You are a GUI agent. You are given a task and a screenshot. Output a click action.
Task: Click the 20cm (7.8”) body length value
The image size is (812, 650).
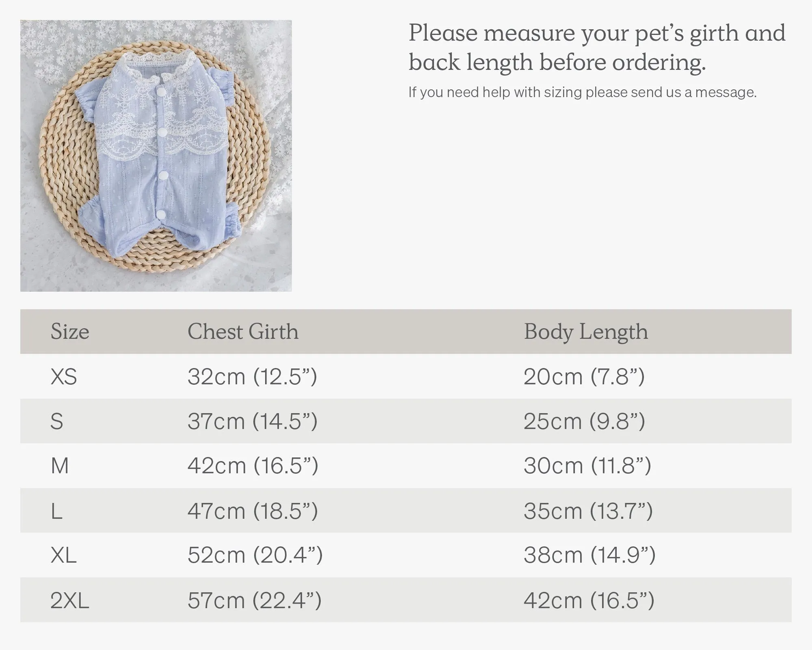coord(584,377)
